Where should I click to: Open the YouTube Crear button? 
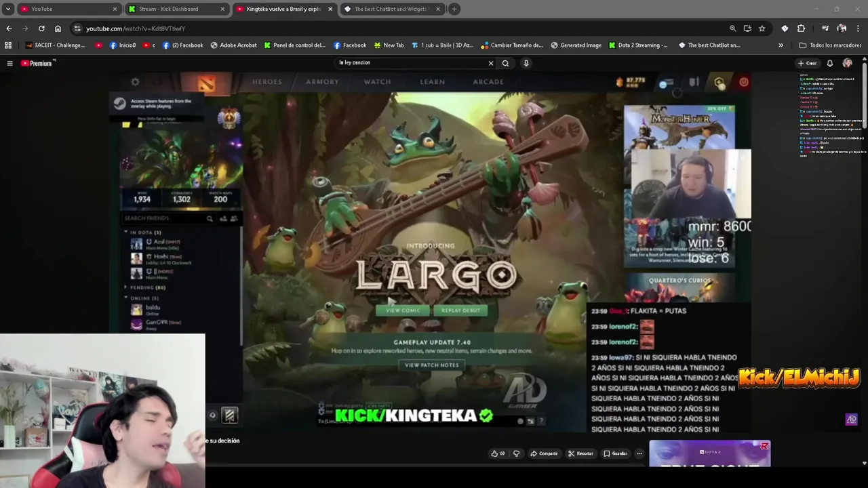click(x=807, y=63)
